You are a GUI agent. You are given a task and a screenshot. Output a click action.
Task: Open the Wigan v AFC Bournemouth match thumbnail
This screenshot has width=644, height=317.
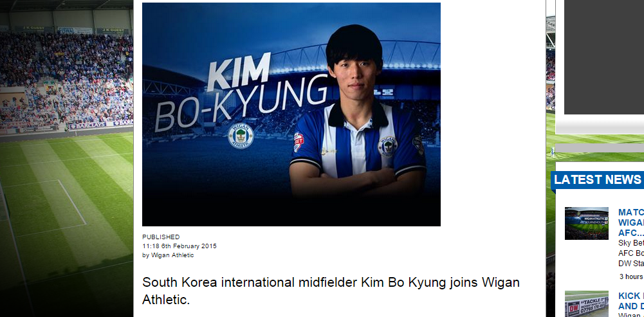click(587, 223)
